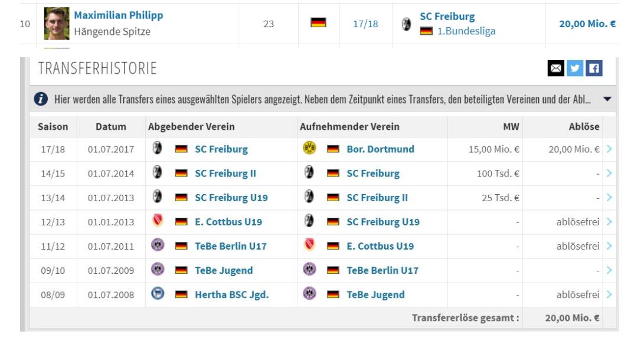The height and width of the screenshot is (354, 644).
Task: Expand the transfer info description text
Action: 607,99
